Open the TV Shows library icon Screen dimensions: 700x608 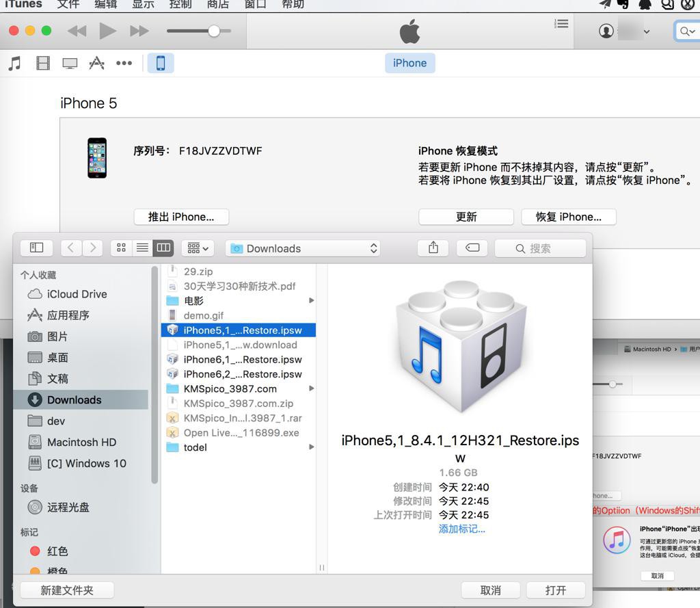tap(70, 63)
